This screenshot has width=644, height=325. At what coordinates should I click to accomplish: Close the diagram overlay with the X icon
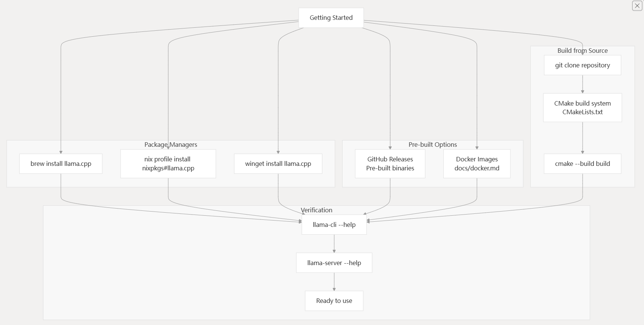(x=637, y=6)
